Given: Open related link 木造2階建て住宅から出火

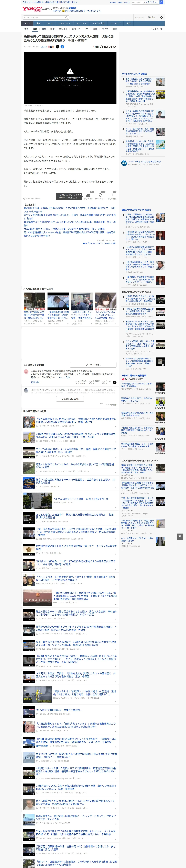Looking at the screenshot, I should [x=64, y=229].
